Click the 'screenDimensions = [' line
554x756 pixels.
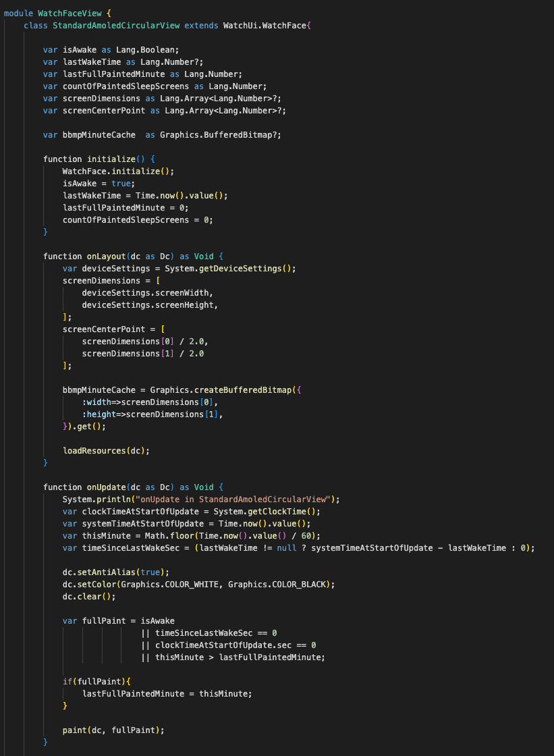pyautogui.click(x=111, y=281)
